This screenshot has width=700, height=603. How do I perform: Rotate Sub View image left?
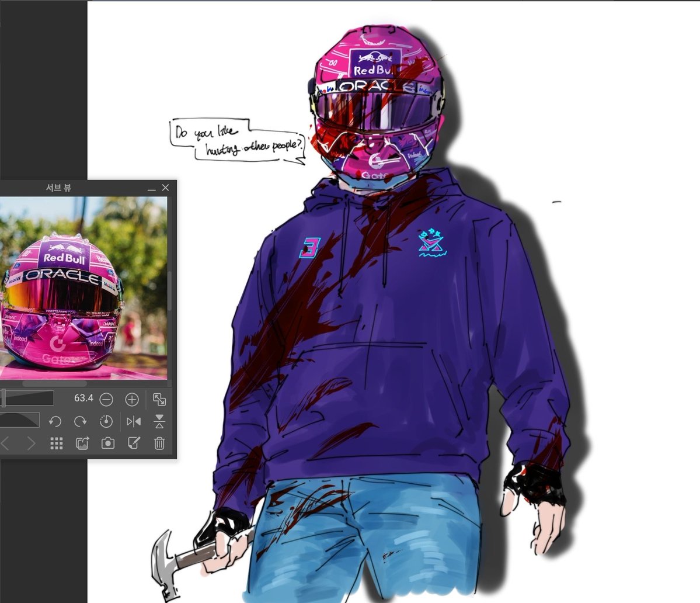click(x=55, y=421)
